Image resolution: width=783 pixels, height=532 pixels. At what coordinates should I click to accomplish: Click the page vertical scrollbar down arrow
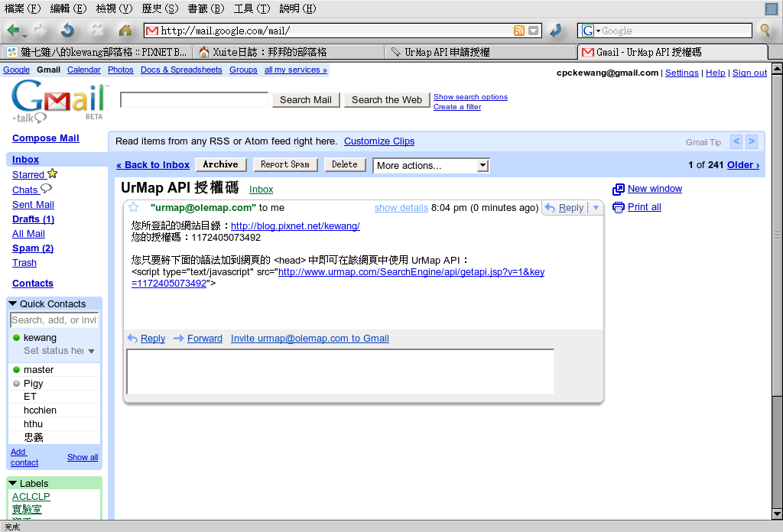[x=777, y=514]
